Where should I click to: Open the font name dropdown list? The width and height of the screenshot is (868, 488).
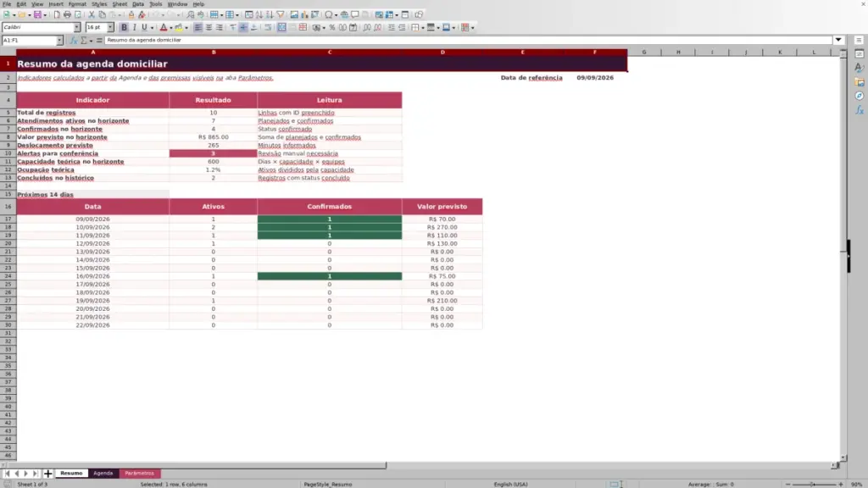(77, 28)
